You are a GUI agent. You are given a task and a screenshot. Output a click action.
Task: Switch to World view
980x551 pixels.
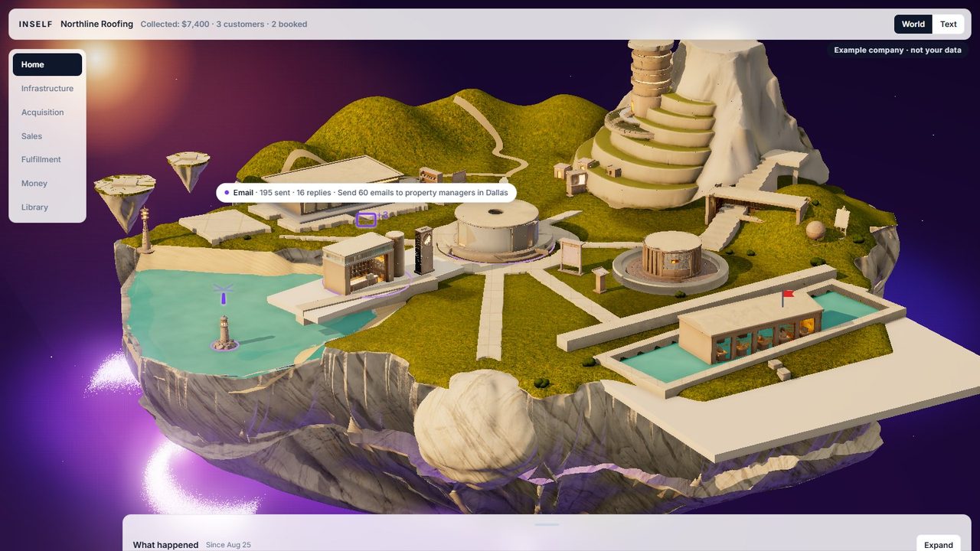pos(913,24)
